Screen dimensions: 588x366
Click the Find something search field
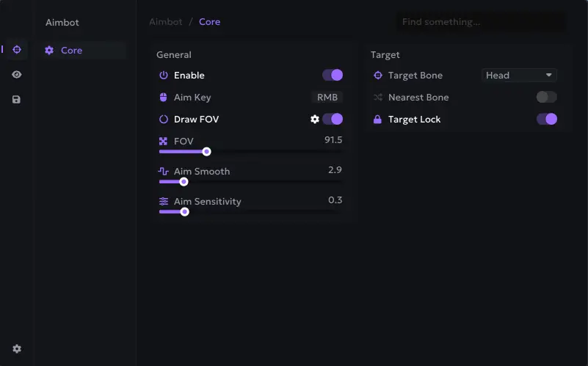(x=481, y=22)
